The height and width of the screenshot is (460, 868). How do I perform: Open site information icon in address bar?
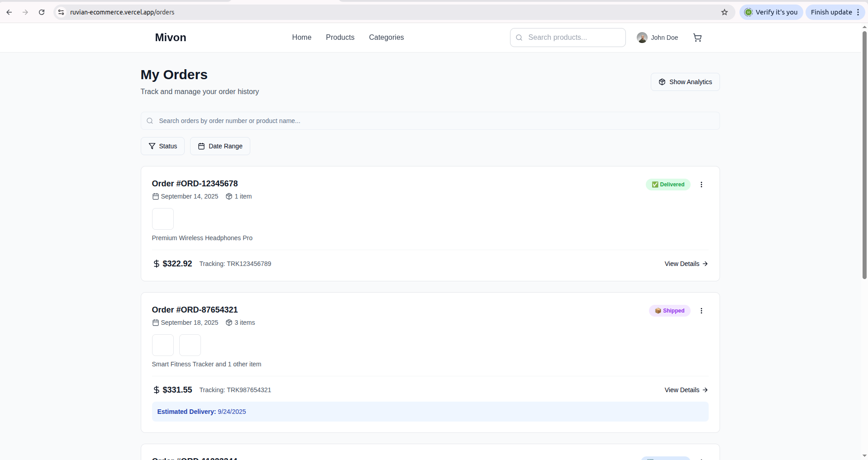tap(61, 12)
